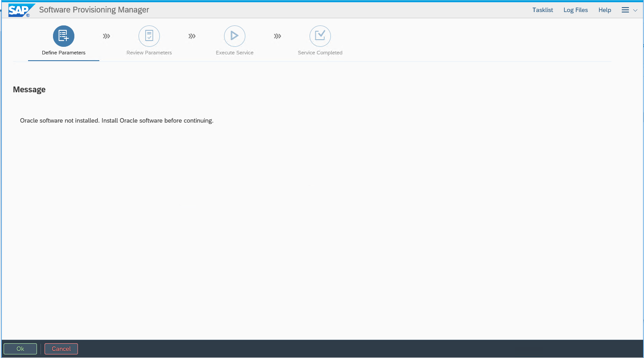Viewport: 644px width, 358px height.
Task: Click the Define Parameters label
Action: coord(64,53)
